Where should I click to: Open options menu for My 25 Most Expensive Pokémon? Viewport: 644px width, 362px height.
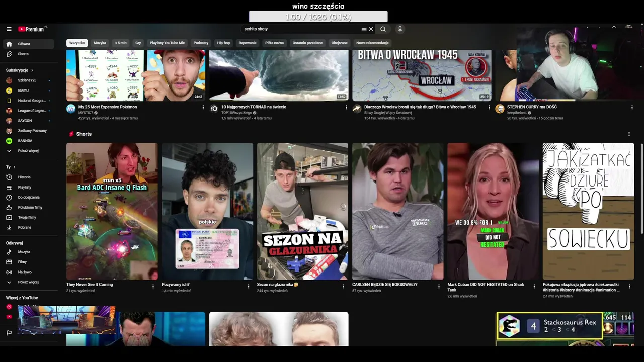coord(203,107)
